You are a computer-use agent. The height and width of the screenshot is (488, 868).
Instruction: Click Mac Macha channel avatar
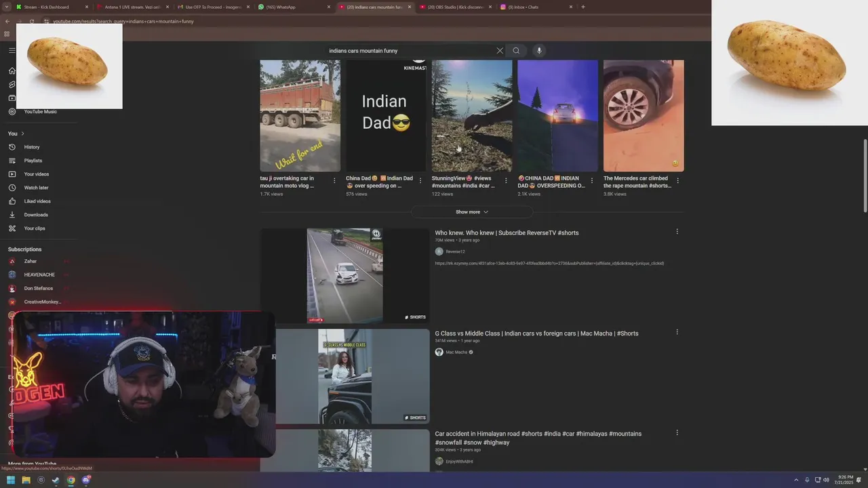(x=439, y=352)
